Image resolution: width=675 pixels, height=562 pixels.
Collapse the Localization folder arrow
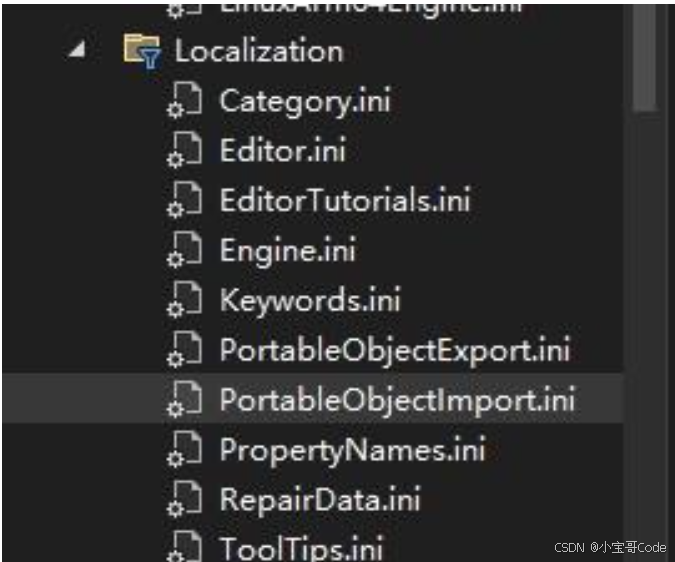[x=78, y=49]
